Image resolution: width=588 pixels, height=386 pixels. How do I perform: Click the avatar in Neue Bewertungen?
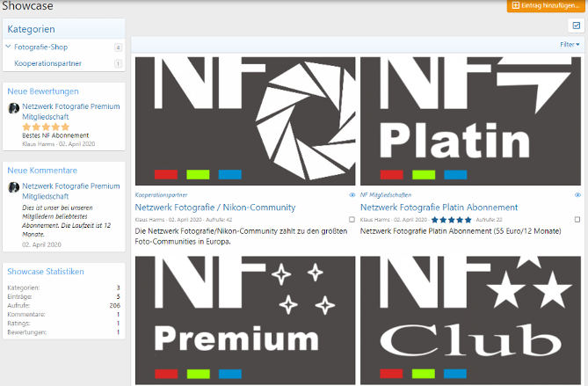pyautogui.click(x=13, y=108)
